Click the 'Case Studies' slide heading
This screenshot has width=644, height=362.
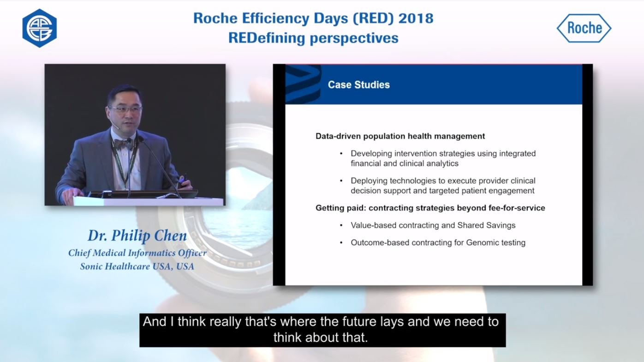point(358,84)
